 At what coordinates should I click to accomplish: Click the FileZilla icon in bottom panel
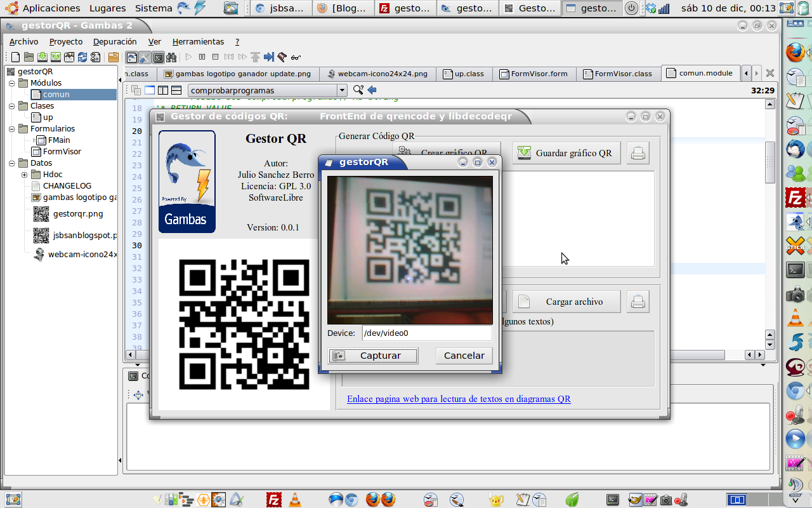[274, 500]
